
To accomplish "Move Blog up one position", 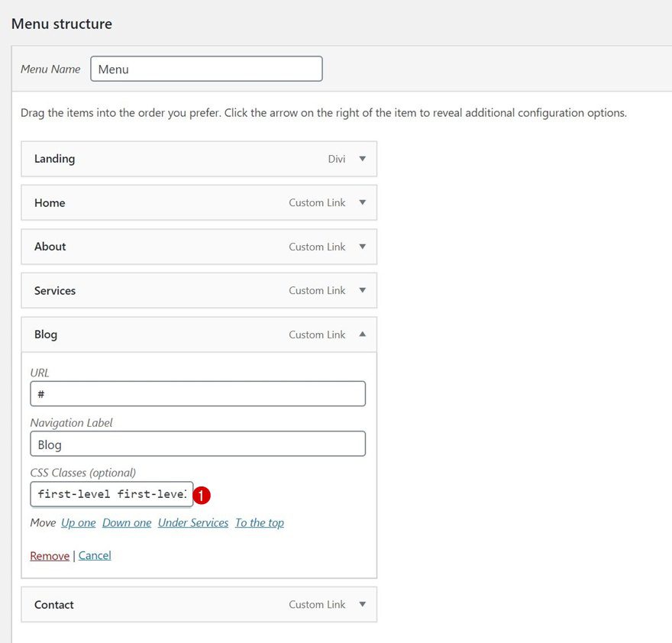I will coord(78,522).
